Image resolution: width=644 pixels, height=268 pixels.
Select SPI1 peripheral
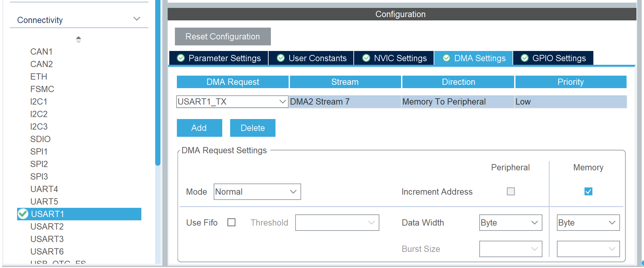tap(39, 152)
